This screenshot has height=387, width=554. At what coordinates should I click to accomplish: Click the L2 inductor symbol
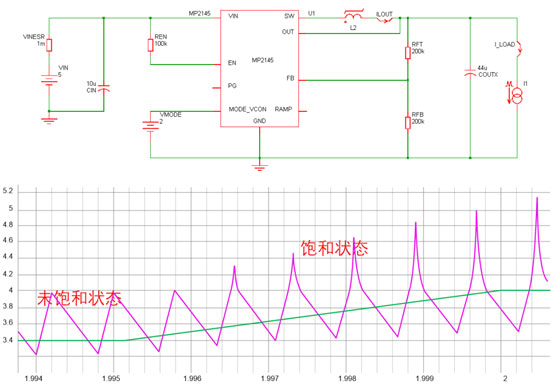(353, 17)
